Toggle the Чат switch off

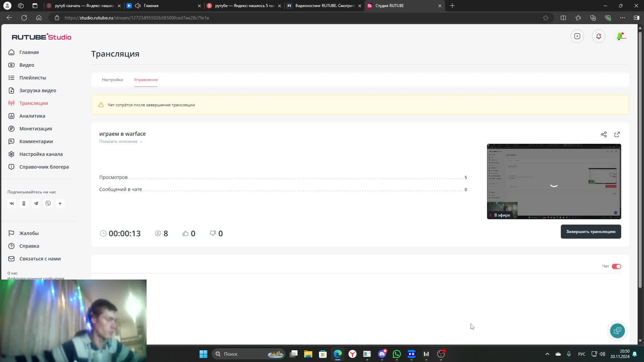(x=616, y=266)
